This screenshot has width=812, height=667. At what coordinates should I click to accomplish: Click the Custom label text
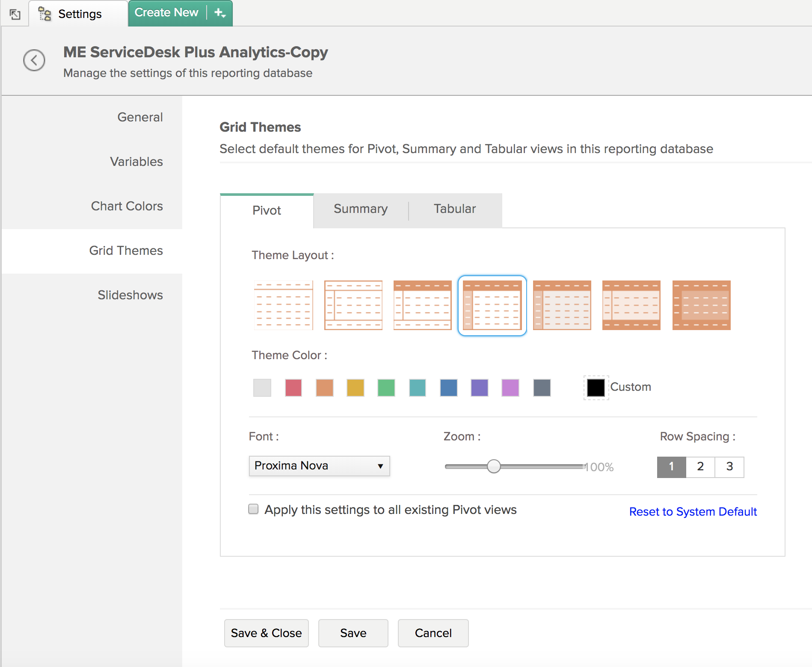tap(631, 387)
